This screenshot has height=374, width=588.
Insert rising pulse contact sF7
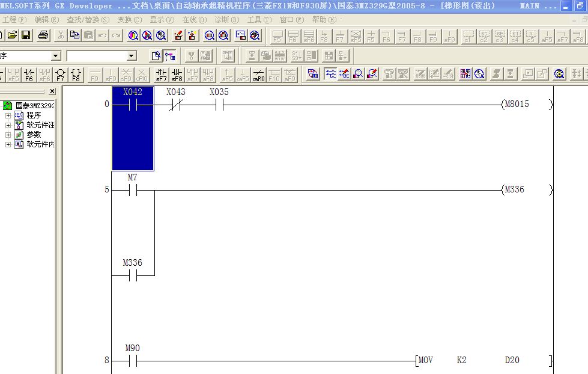click(161, 75)
